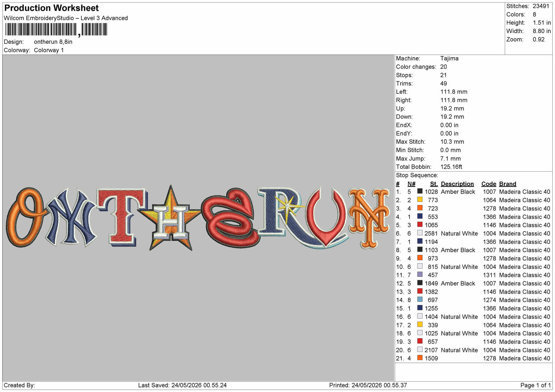This screenshot has height=392, width=555.
Task: Click the yellow swatch beside stitch count 773
Action: pyautogui.click(x=420, y=200)
